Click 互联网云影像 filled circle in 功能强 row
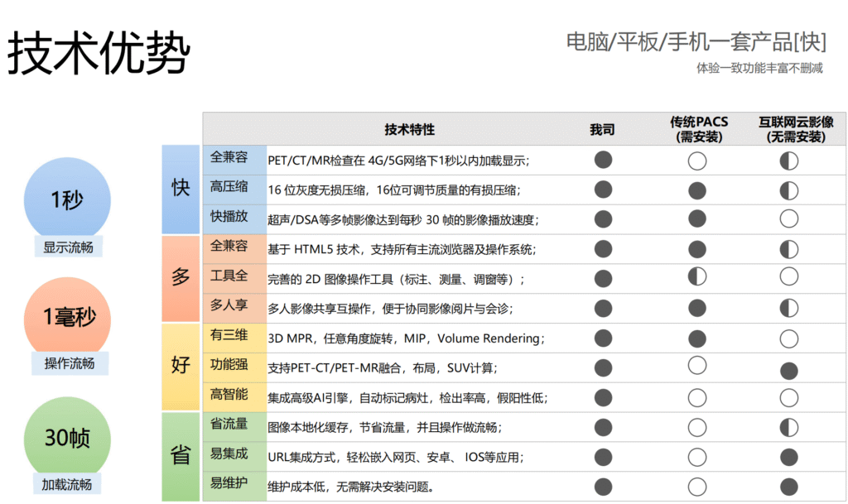 [x=789, y=369]
